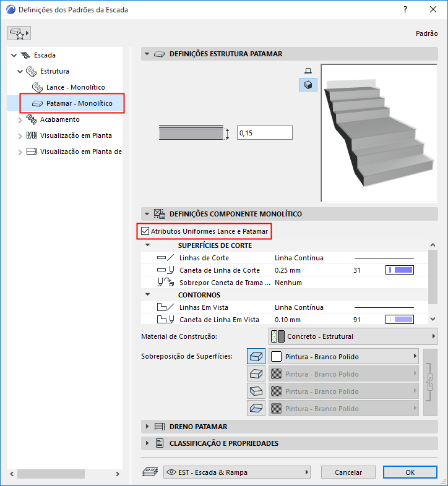Toggle layer visibility eye icon

coord(171,472)
